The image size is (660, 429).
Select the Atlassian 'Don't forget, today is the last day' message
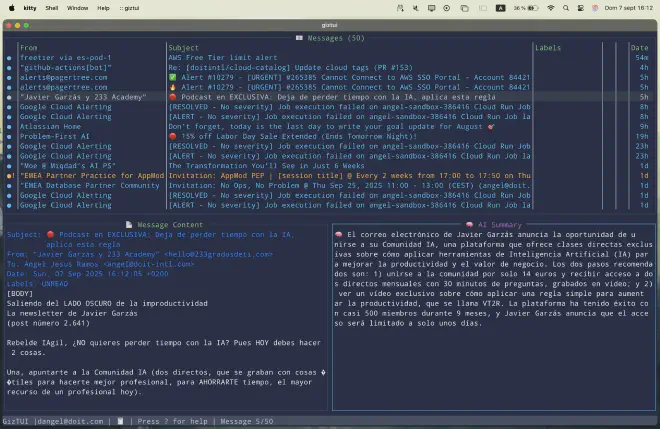[330, 127]
